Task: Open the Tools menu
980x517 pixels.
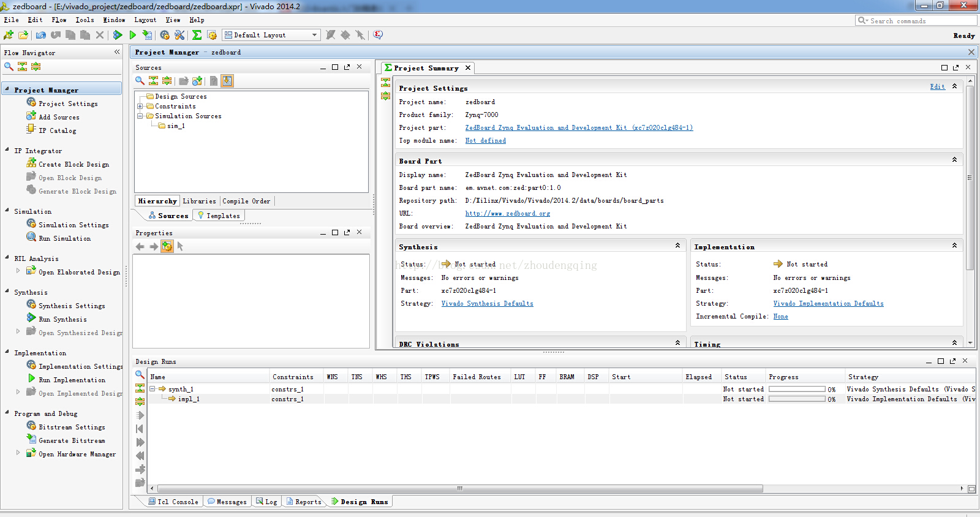Action: (85, 20)
